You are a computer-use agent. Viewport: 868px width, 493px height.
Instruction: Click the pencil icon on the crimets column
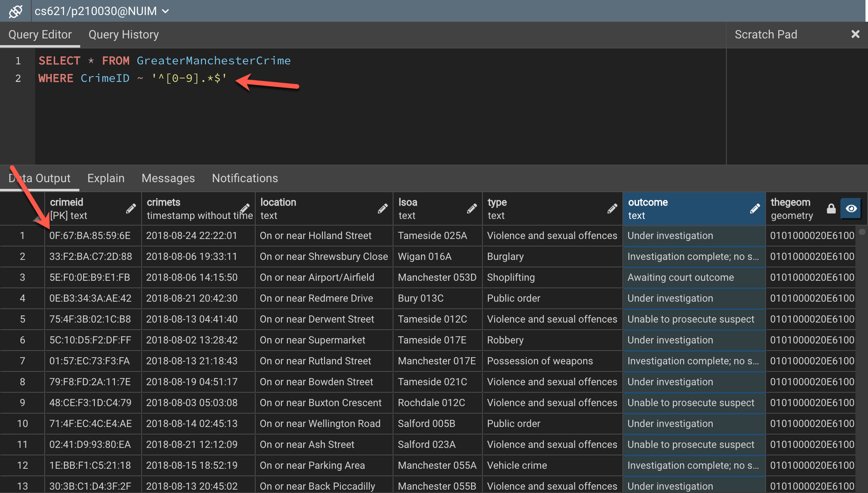(244, 208)
